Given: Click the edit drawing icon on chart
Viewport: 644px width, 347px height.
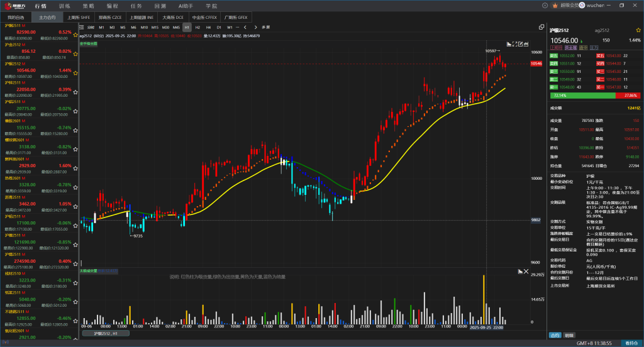Looking at the screenshot, I should (x=520, y=44).
